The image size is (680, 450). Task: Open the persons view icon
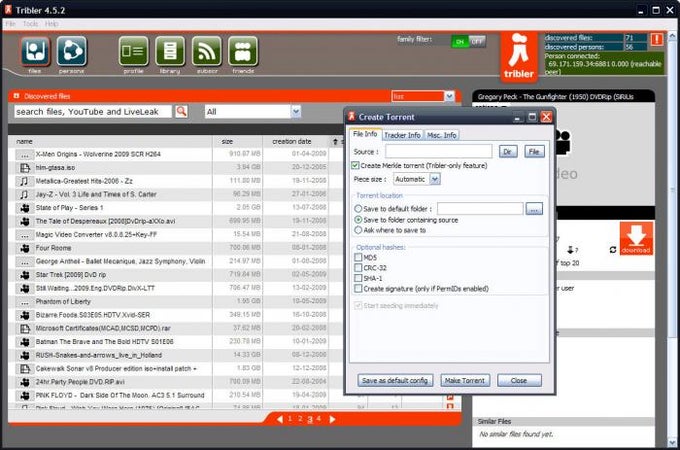click(72, 51)
